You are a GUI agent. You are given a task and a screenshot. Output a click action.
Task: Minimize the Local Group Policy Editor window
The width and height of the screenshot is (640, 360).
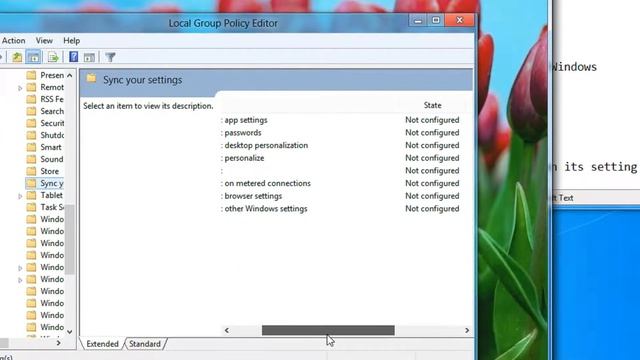click(x=418, y=20)
